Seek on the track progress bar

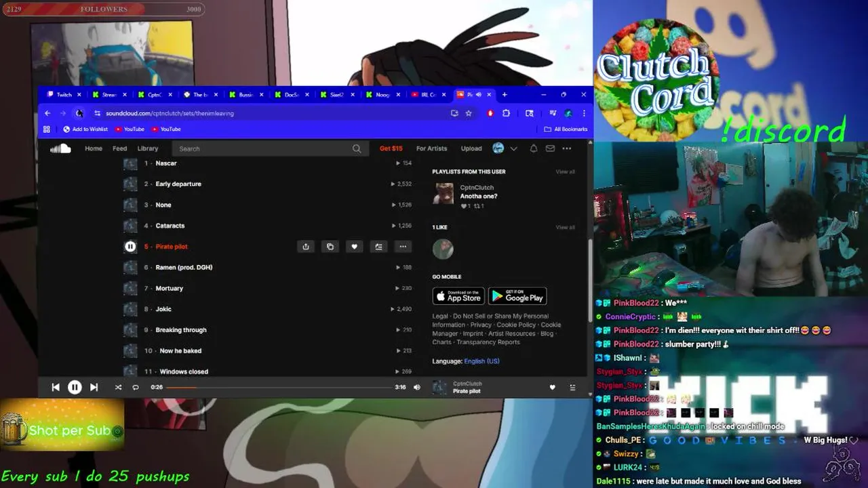click(279, 387)
